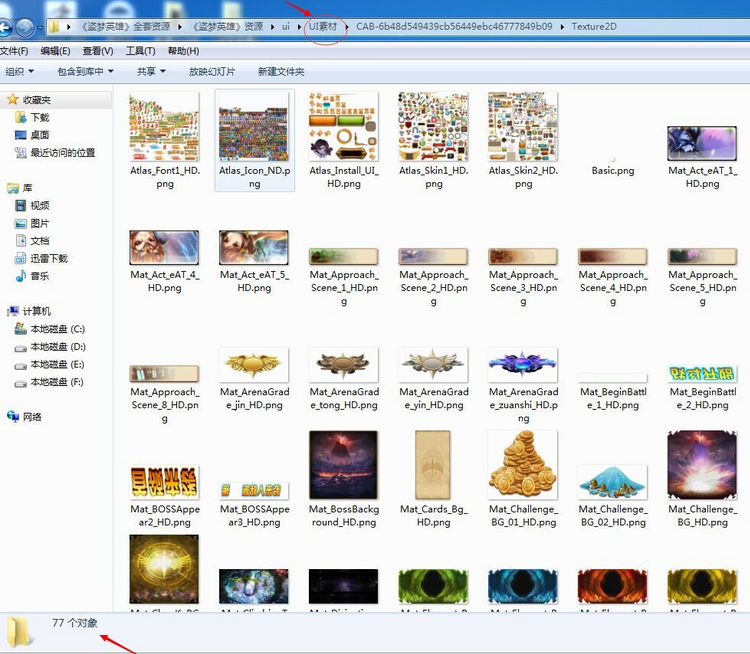The height and width of the screenshot is (654, 750).
Task: Select Mat_Approach_Scene_8_HD.png thumbnail
Action: coord(164,374)
